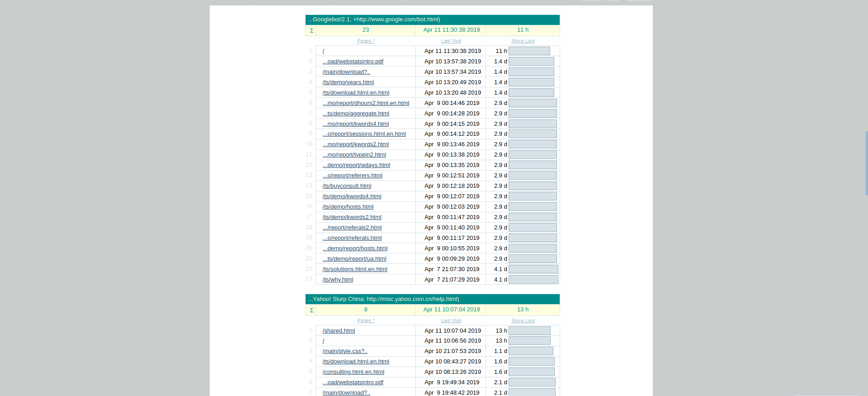Open the /main/style.css?.. link
Image resolution: width=868 pixels, height=396 pixels.
pos(345,351)
